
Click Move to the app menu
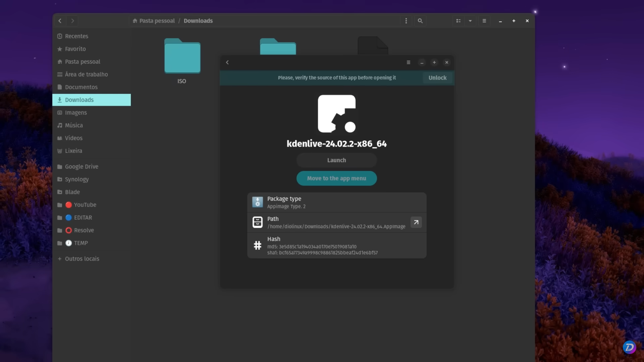pyautogui.click(x=336, y=178)
